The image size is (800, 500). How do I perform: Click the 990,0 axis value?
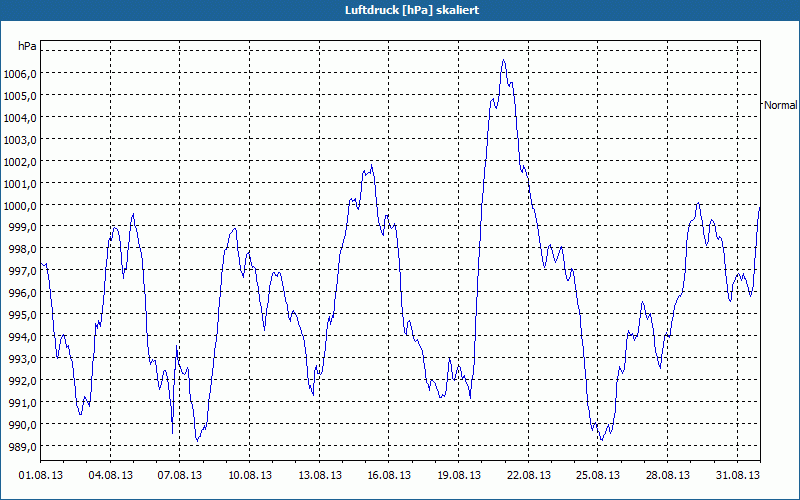click(22, 424)
